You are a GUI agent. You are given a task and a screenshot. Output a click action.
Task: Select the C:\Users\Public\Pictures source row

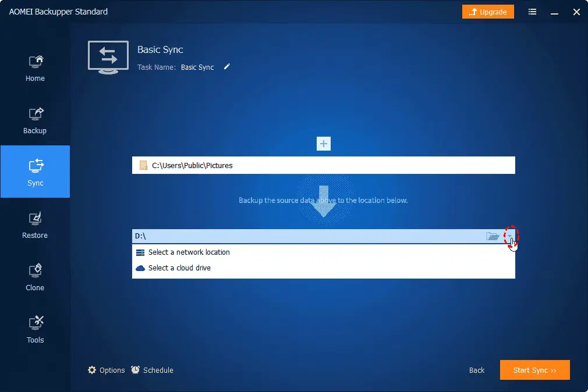324,165
